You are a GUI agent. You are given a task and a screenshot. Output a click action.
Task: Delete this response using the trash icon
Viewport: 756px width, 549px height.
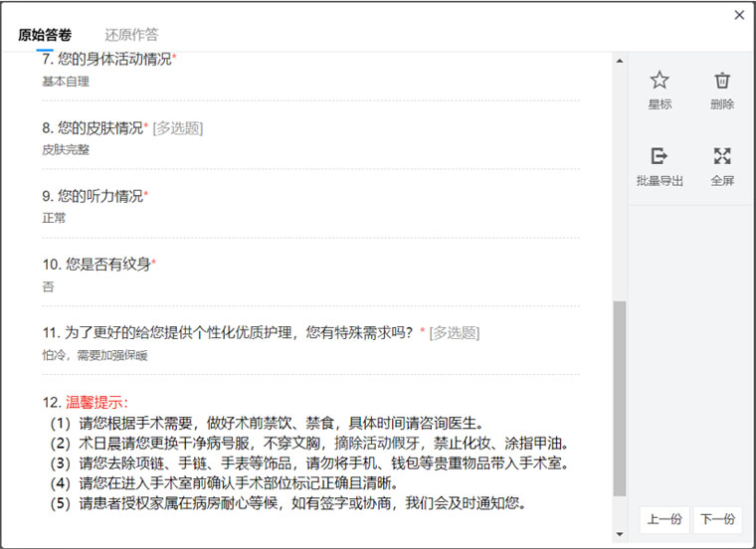click(723, 81)
